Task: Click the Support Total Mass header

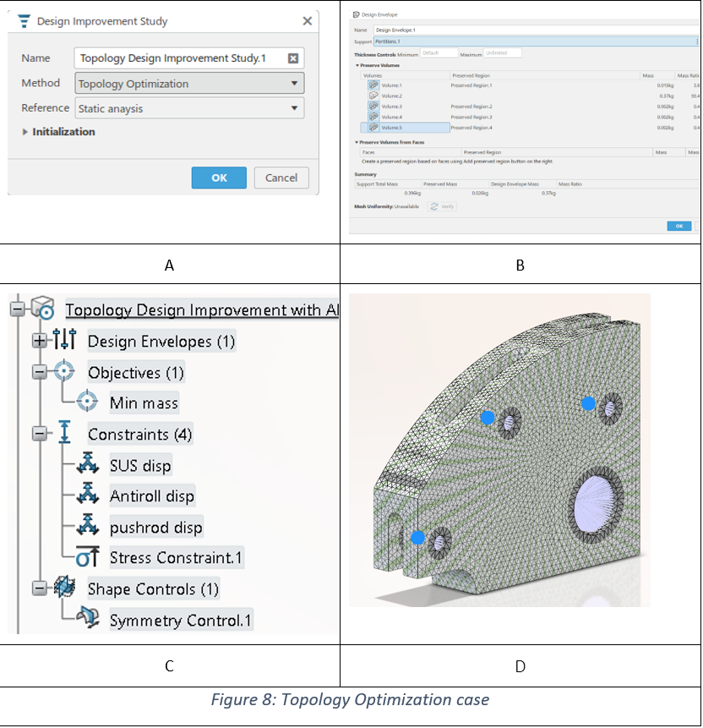Action: click(389, 184)
